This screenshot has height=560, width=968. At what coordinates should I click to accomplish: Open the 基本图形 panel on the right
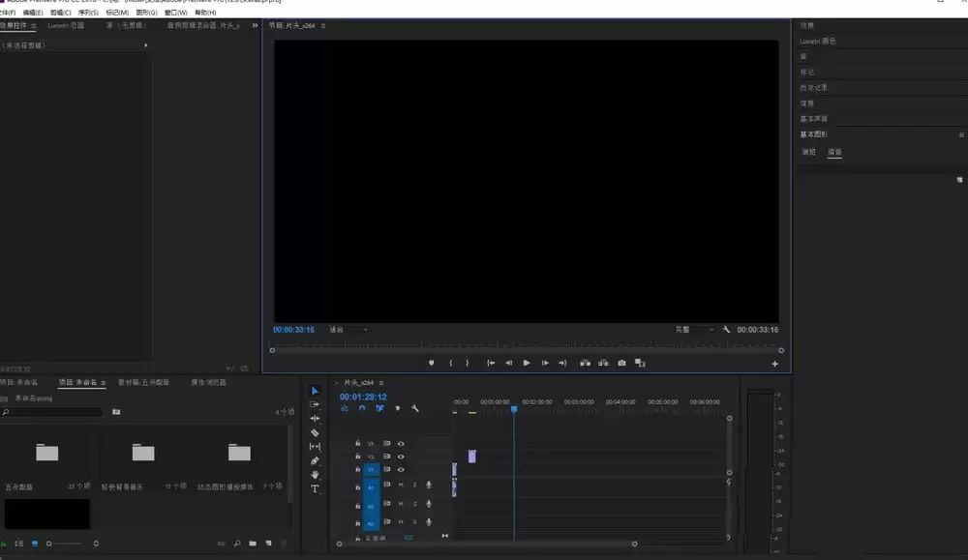[813, 133]
